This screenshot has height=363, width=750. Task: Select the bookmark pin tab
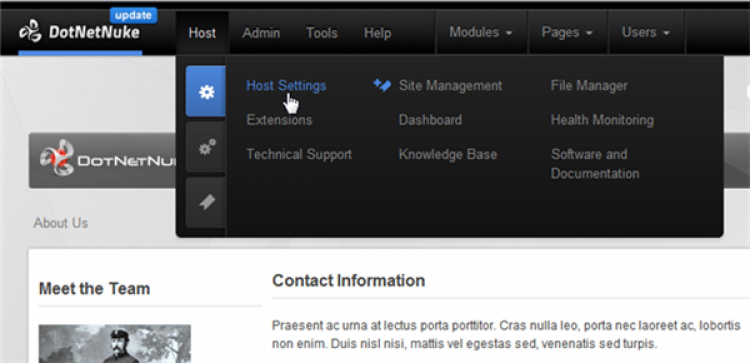(x=206, y=202)
